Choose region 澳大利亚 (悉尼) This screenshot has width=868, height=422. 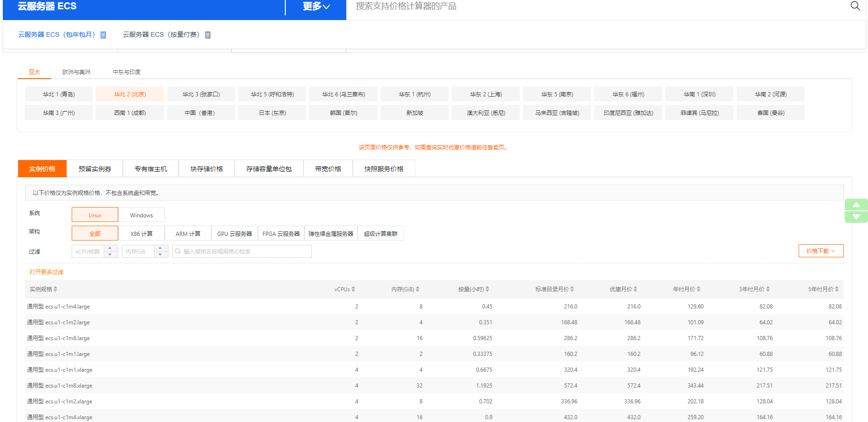(x=486, y=113)
